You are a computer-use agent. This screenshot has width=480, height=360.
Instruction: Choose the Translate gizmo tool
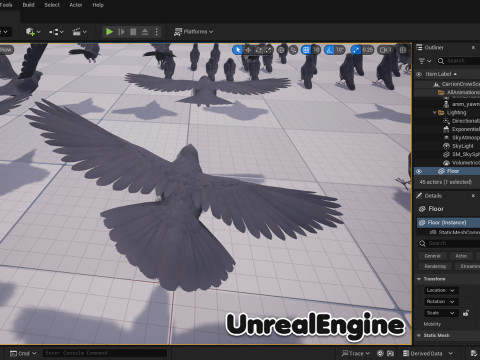248,50
